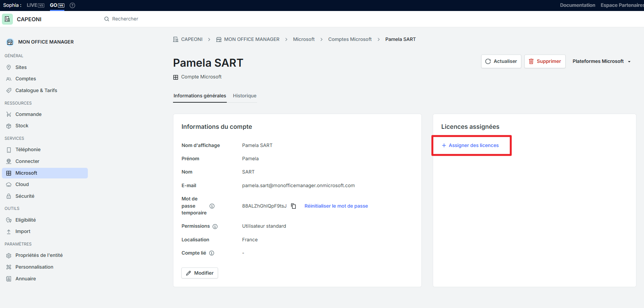
Task: Click the Annuaire directory icon
Action: (x=9, y=279)
